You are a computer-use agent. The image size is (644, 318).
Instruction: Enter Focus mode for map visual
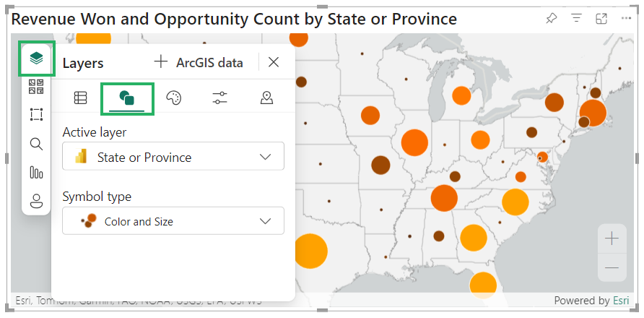tap(601, 19)
